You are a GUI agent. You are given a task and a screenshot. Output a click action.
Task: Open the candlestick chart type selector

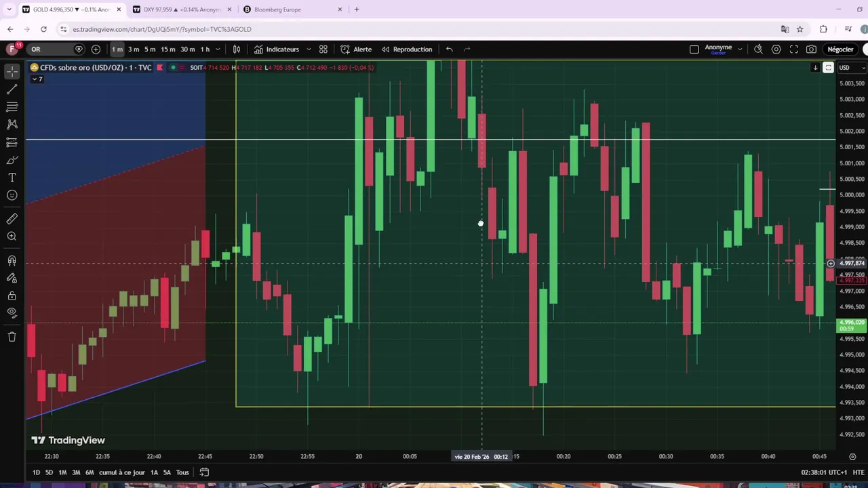pyautogui.click(x=237, y=49)
